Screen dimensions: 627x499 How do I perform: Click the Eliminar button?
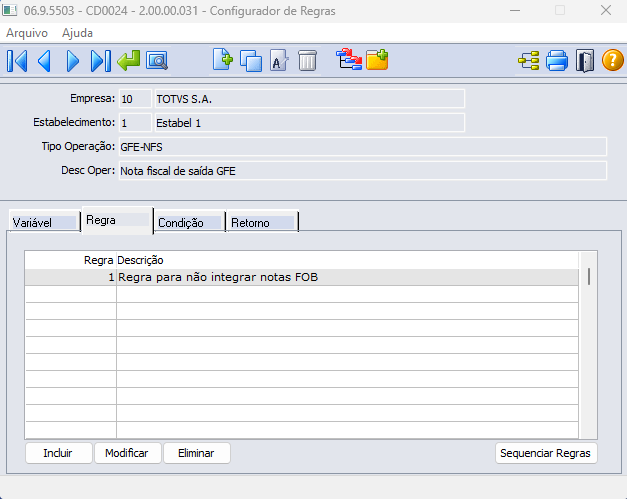(197, 453)
